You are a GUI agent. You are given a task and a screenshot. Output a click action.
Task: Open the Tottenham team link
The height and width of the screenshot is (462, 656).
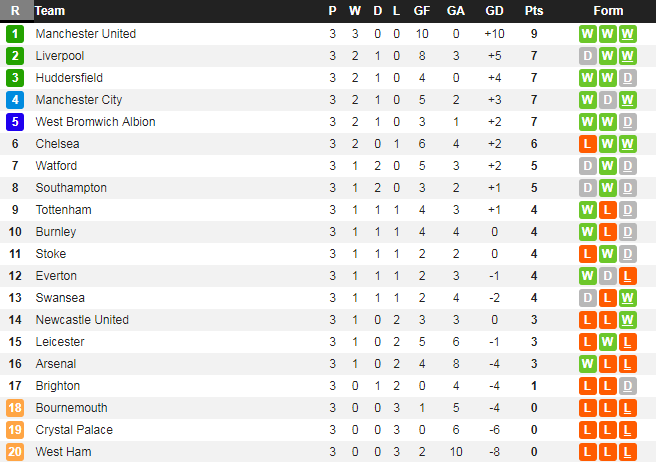click(x=63, y=210)
